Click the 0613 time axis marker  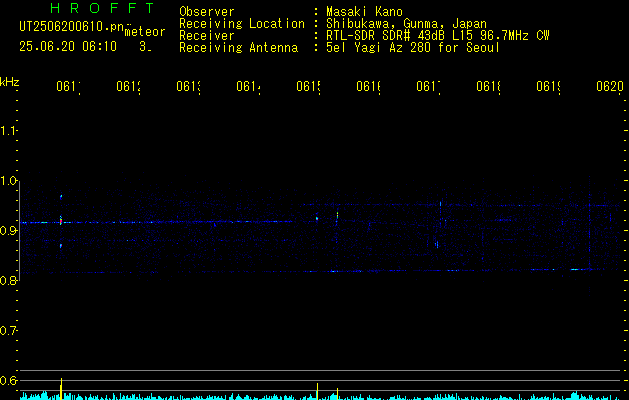pos(188,87)
